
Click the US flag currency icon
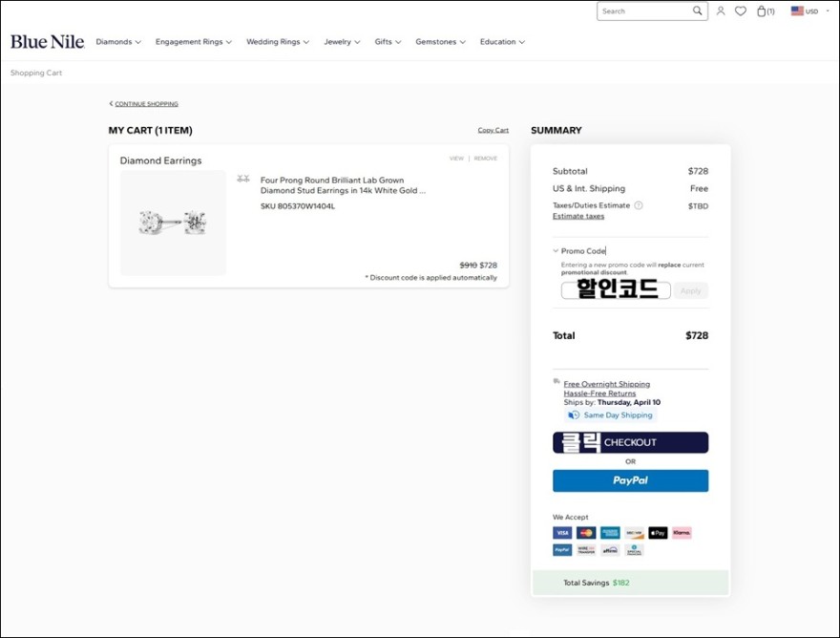coord(797,11)
